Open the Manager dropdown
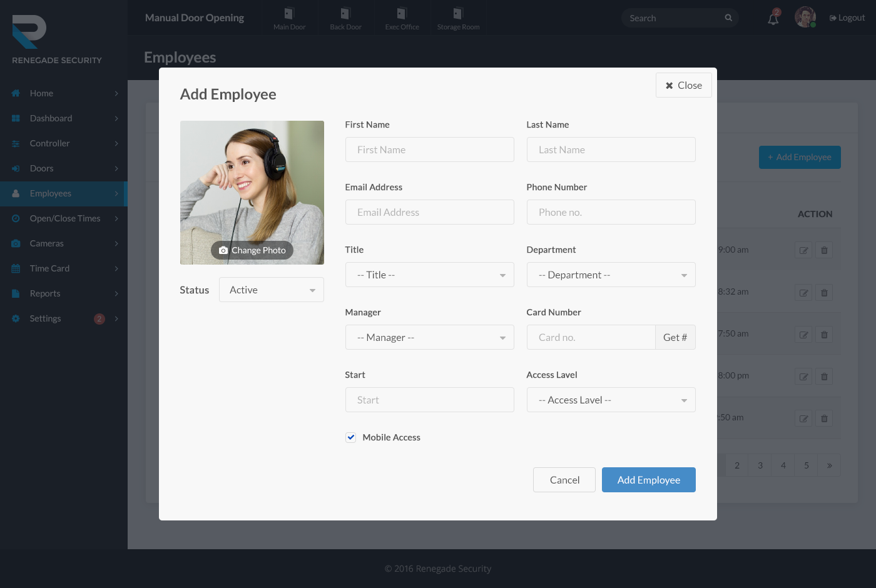This screenshot has width=876, height=588. (429, 337)
